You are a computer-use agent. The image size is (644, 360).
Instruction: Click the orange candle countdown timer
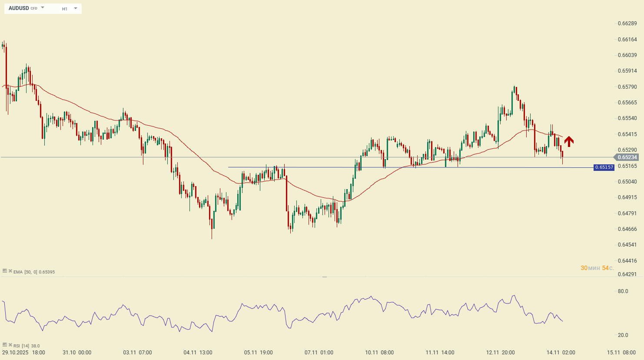tap(597, 268)
